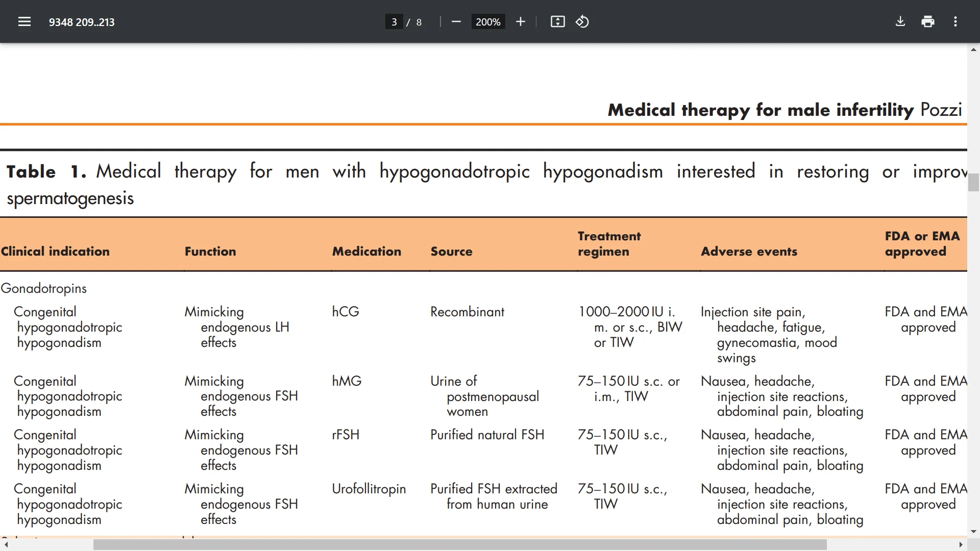Click 'Purified natural FSH' source cell

[x=487, y=435]
